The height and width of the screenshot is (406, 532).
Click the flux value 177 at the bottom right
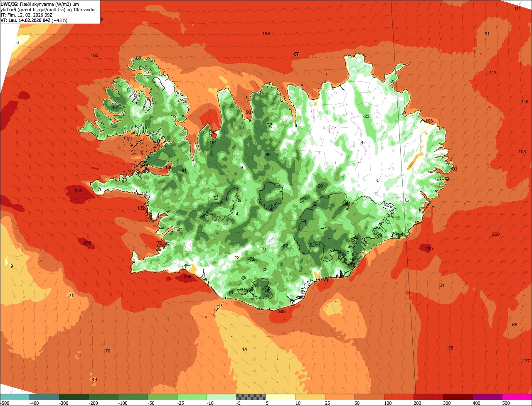pos(526,360)
